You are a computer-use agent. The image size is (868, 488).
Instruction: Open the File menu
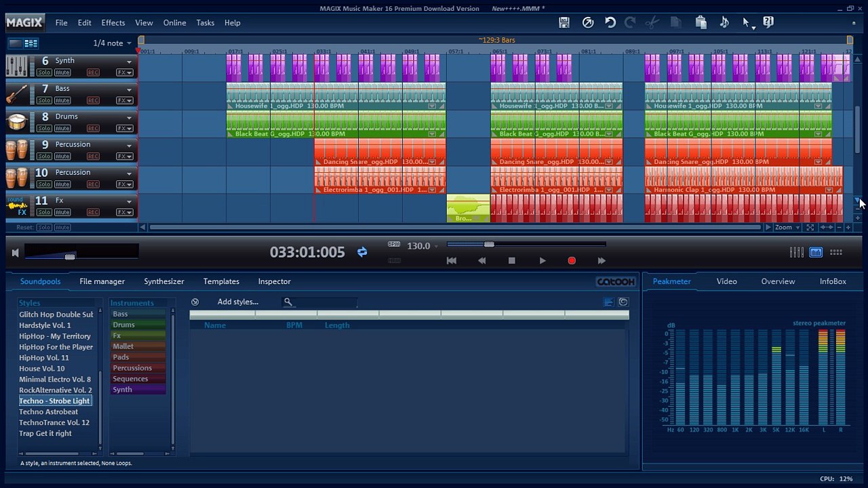[x=61, y=22]
